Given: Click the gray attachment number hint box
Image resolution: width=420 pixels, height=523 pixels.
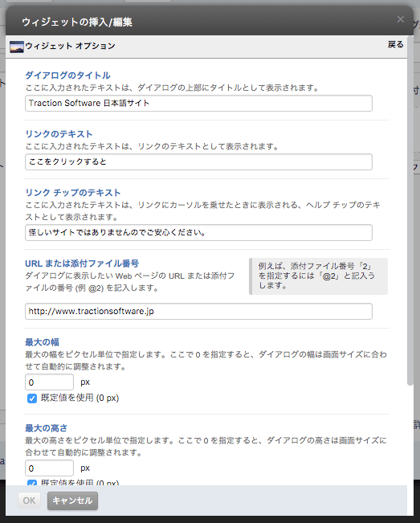Looking at the screenshot, I should pyautogui.click(x=318, y=276).
